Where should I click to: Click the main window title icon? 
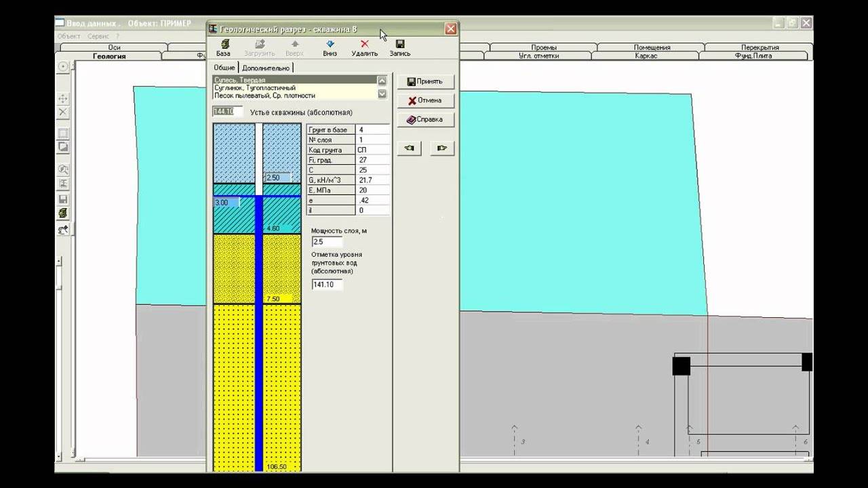click(x=60, y=22)
